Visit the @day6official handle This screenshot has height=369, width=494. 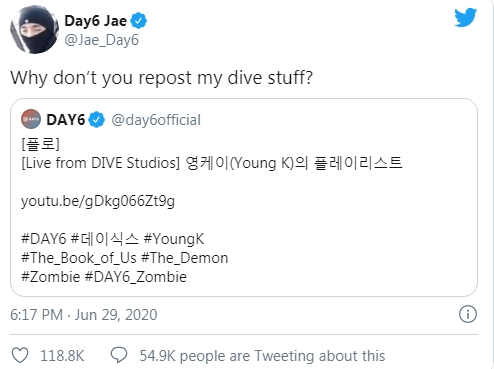click(156, 120)
